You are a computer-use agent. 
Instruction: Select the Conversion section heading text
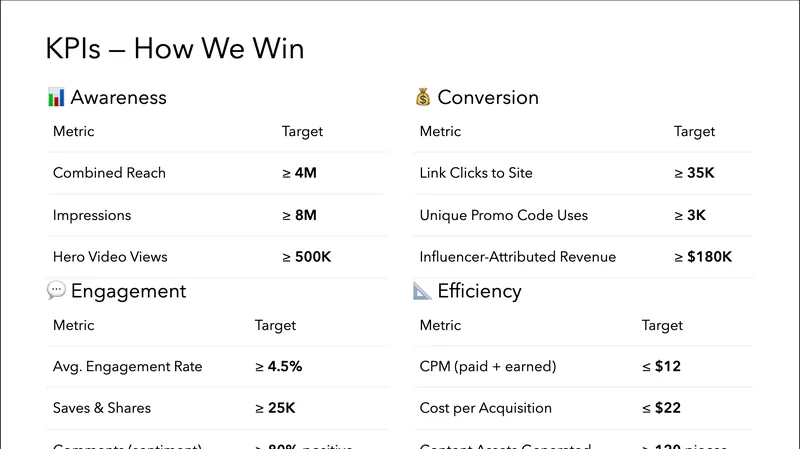488,97
